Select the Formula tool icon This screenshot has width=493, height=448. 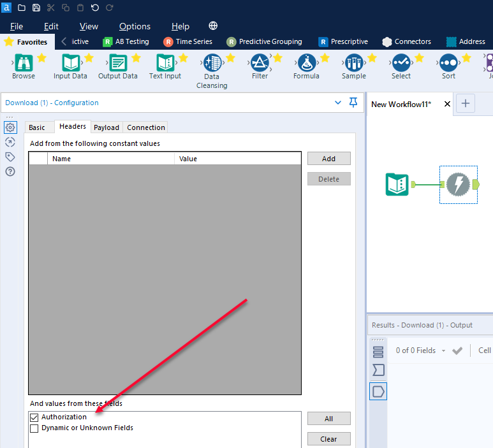[307, 63]
